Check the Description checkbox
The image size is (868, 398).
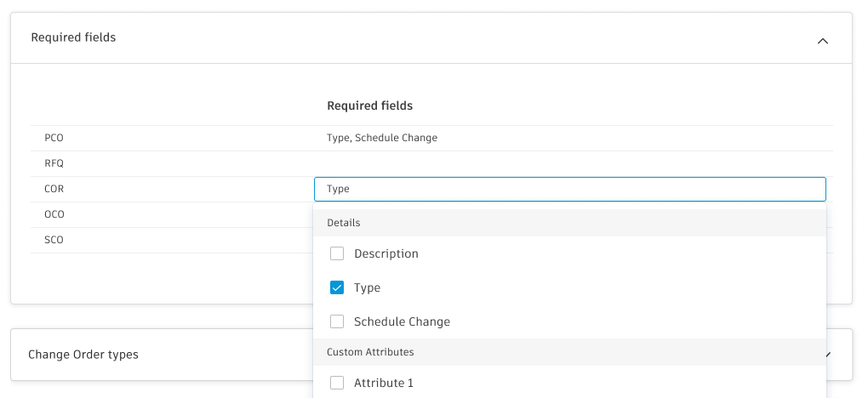click(337, 253)
